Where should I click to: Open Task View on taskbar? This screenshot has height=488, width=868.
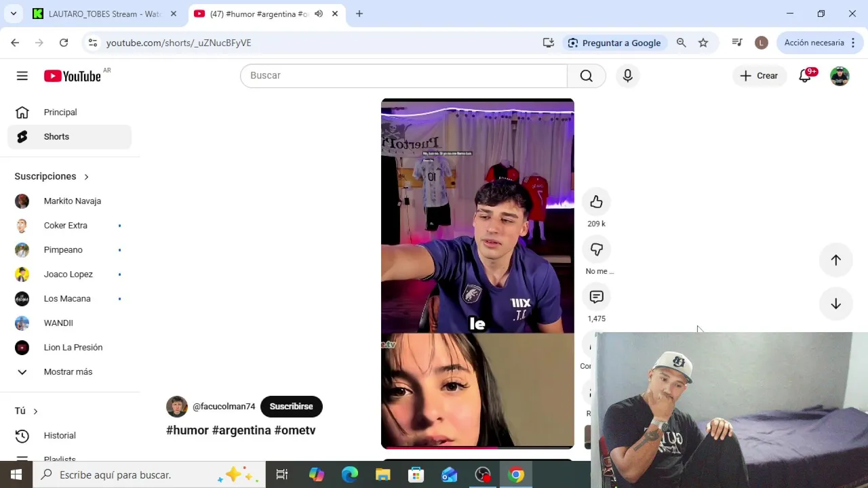[282, 474]
